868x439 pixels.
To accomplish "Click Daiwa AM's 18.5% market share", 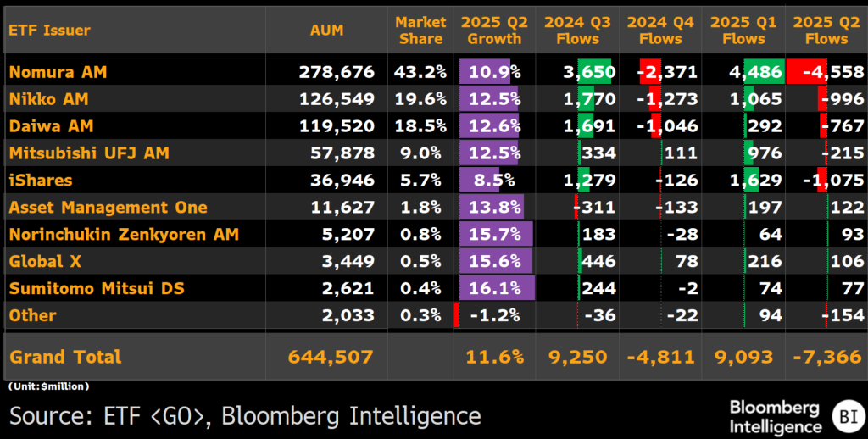I will pyautogui.click(x=420, y=126).
